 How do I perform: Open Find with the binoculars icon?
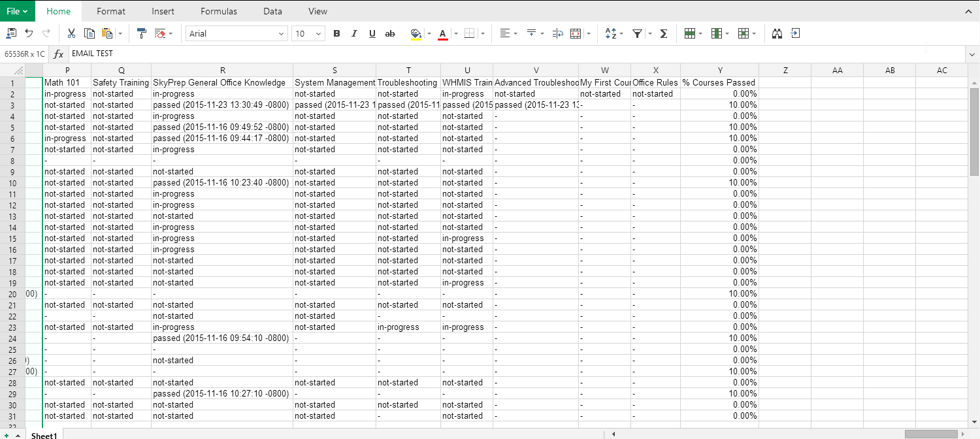tap(777, 33)
